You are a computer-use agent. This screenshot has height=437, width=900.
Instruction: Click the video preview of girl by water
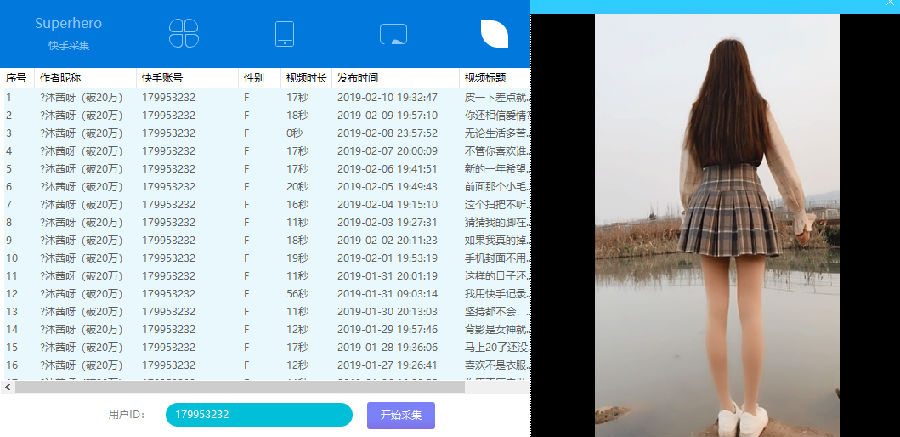coord(717,225)
